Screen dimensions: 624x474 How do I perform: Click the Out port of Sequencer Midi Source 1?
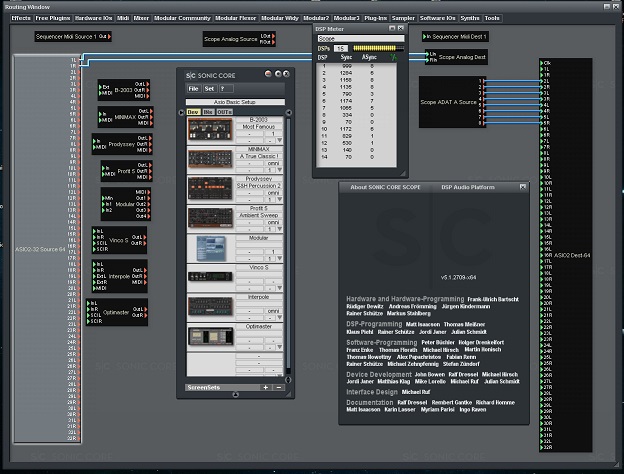pos(109,37)
